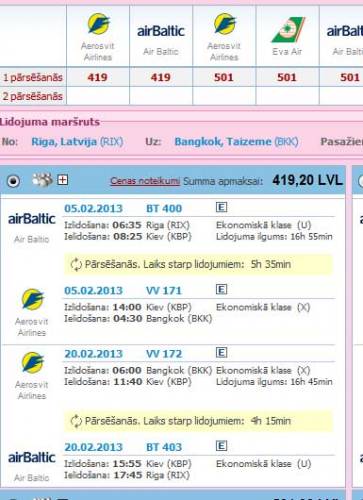Click the second Aerosvit Airlines logo in the price table

(225, 24)
